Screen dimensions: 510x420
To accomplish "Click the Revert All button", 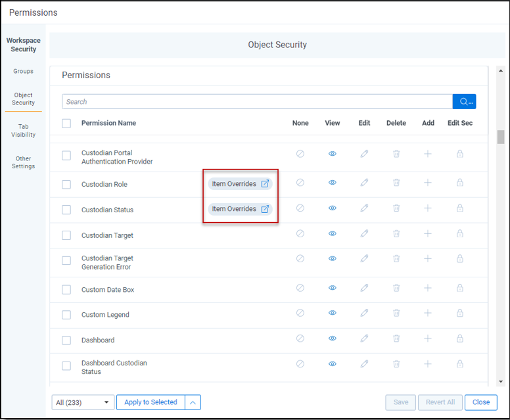I will (x=440, y=402).
